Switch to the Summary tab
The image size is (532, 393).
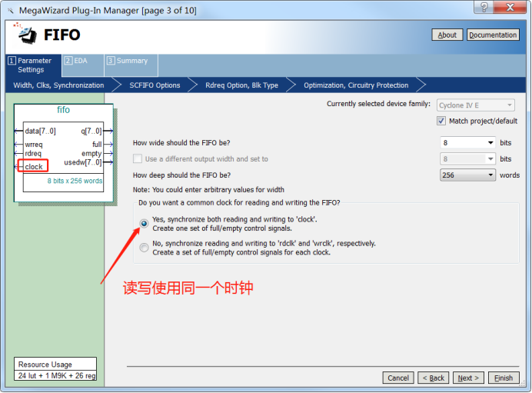click(x=131, y=65)
